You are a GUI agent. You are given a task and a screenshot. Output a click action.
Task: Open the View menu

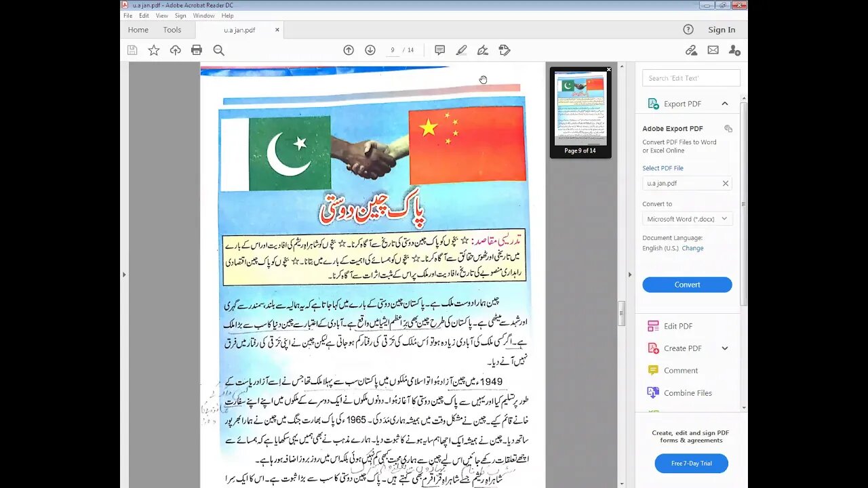click(162, 16)
